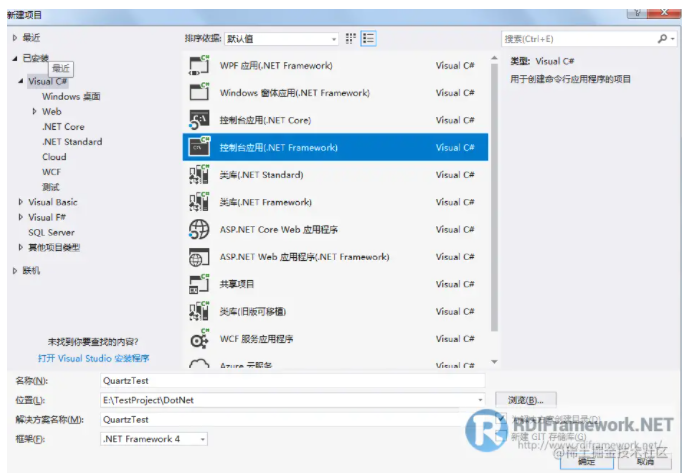Viewport: 688px width, 476px height.
Task: Open the 打开 Visual Studio 安装程序 link
Action: 93,358
